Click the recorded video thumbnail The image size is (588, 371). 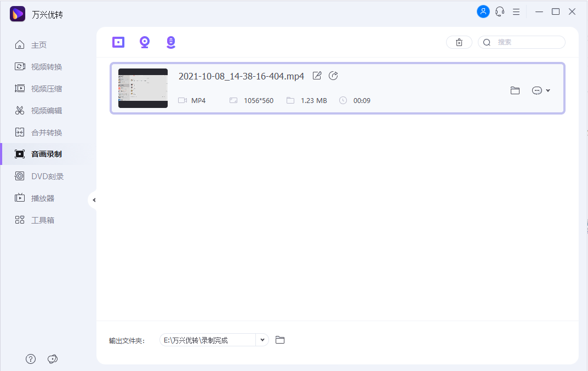[x=143, y=88]
